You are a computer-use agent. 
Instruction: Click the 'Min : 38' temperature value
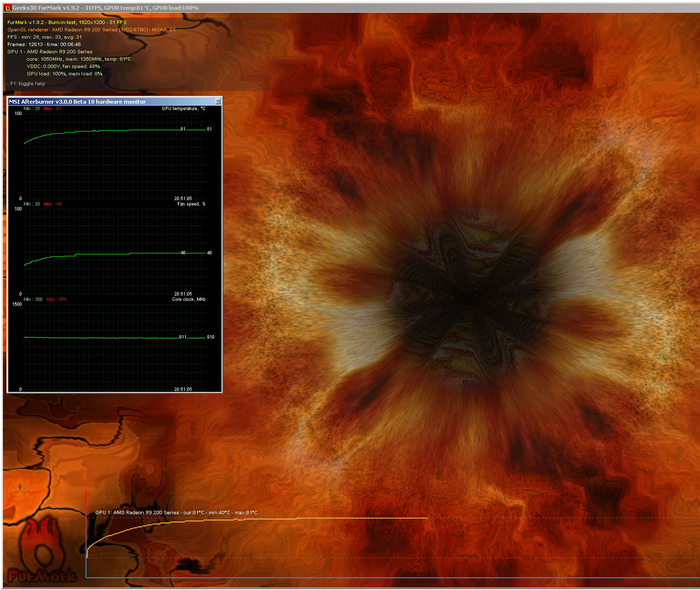coord(32,109)
